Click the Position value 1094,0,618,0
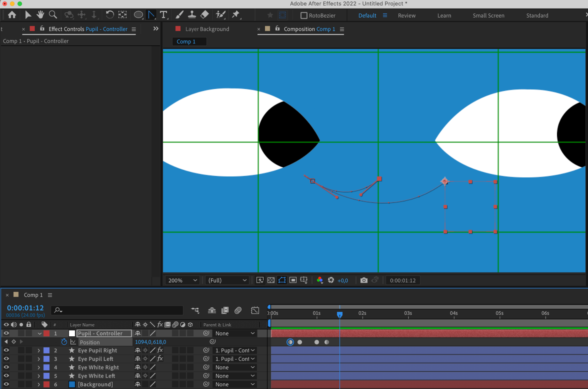The image size is (588, 389). [x=150, y=342]
